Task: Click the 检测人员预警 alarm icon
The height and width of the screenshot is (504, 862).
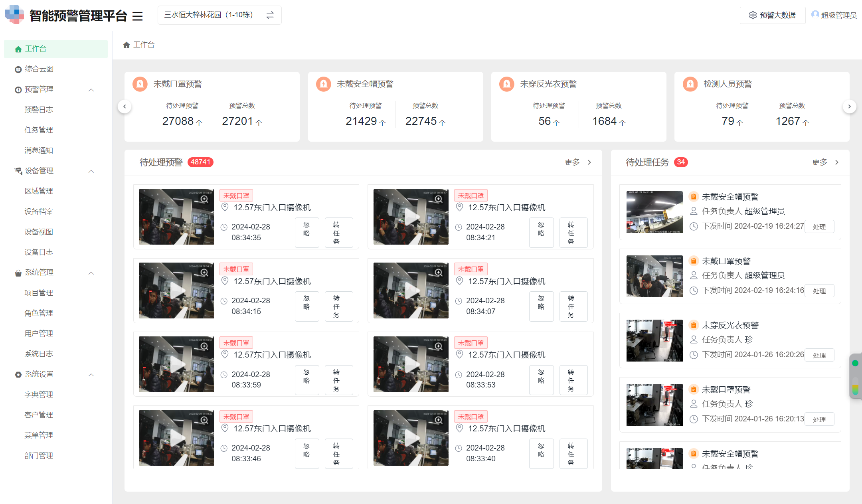Action: coord(690,84)
